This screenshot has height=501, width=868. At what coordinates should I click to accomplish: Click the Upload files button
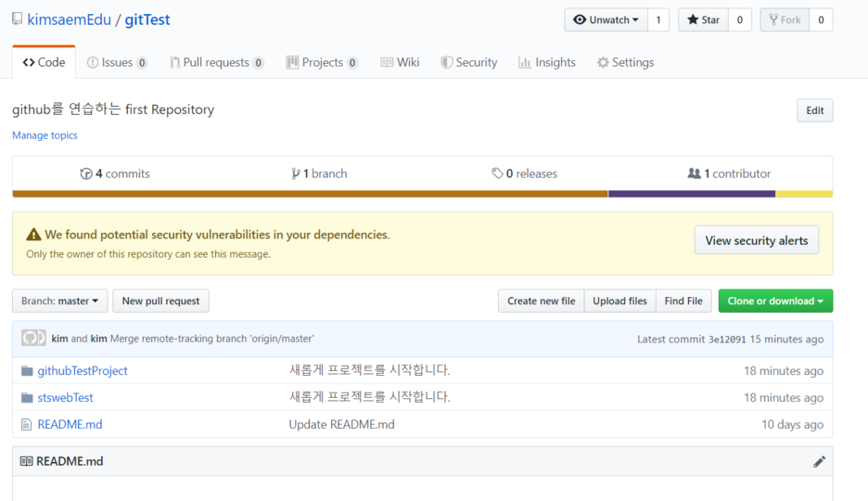(620, 301)
